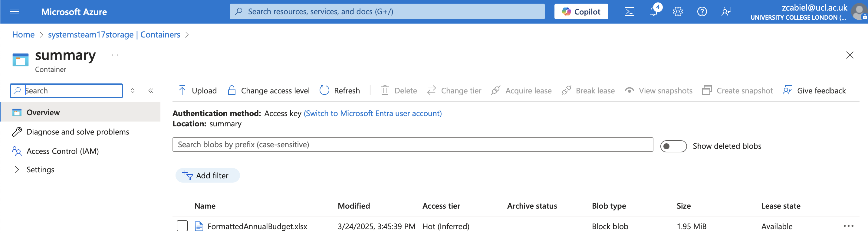The image size is (868, 234).
Task: Select Access Control (IAM) menu item
Action: click(x=62, y=151)
